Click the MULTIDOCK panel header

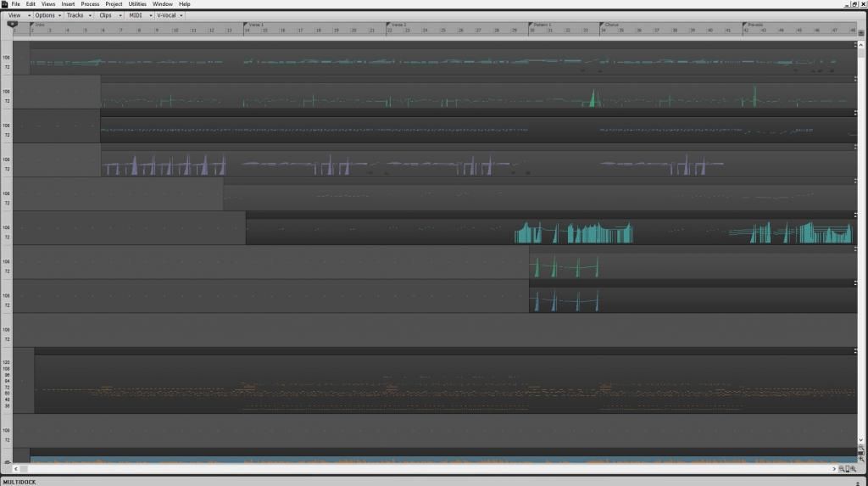pos(20,481)
